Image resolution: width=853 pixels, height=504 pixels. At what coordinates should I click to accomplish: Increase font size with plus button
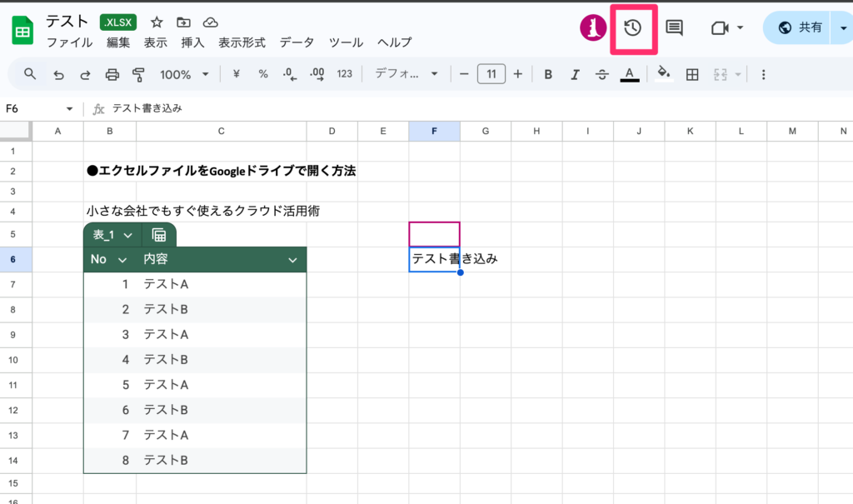coord(517,74)
